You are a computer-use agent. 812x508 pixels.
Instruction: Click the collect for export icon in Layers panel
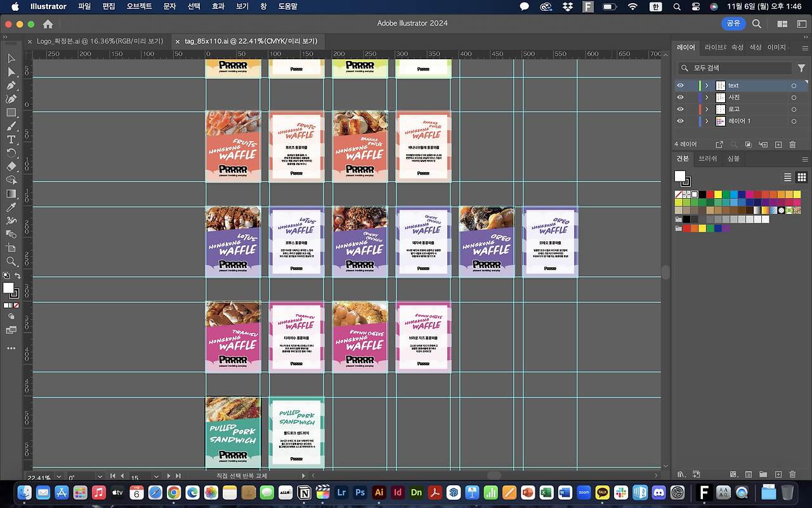[x=719, y=145]
